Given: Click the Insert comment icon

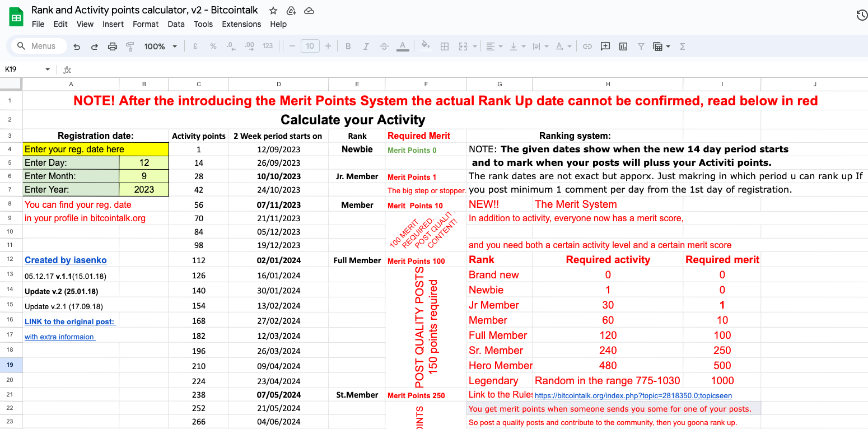Looking at the screenshot, I should click(x=605, y=46).
